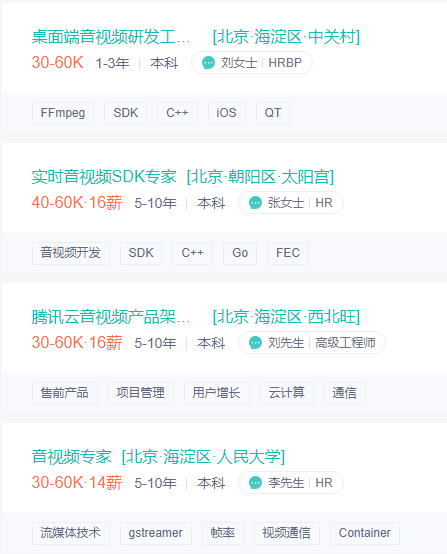The image size is (447, 554).
Task: Chat with 李先生 HR via chat icon
Action: (255, 483)
